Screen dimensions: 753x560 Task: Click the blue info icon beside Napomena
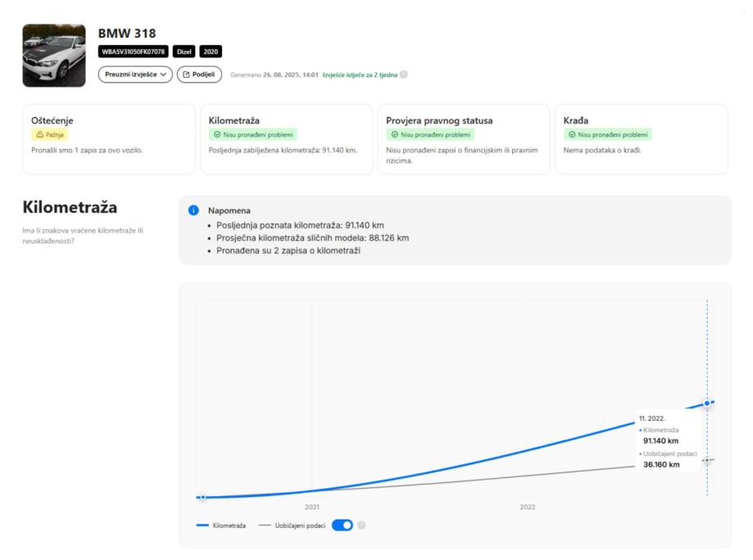click(x=194, y=210)
